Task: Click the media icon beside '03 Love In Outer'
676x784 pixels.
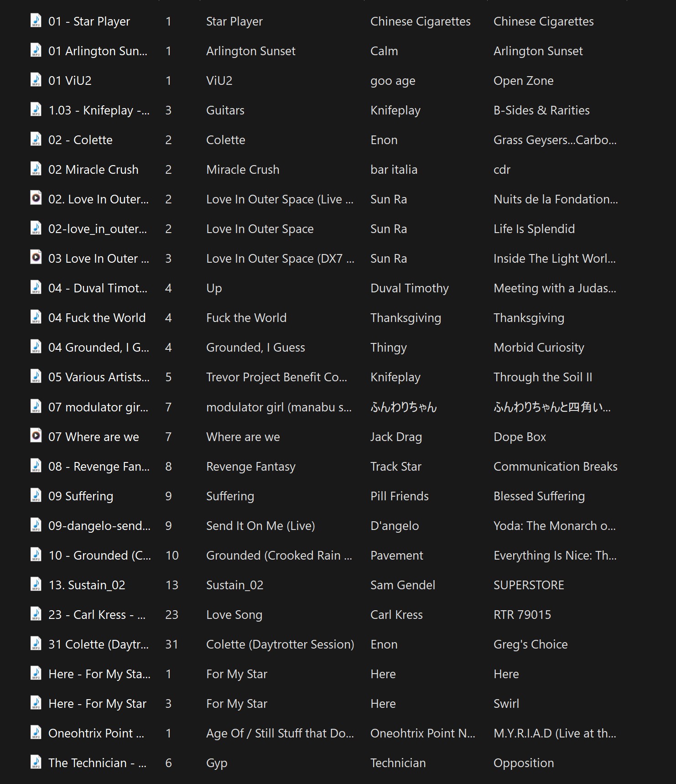Action: pos(36,258)
